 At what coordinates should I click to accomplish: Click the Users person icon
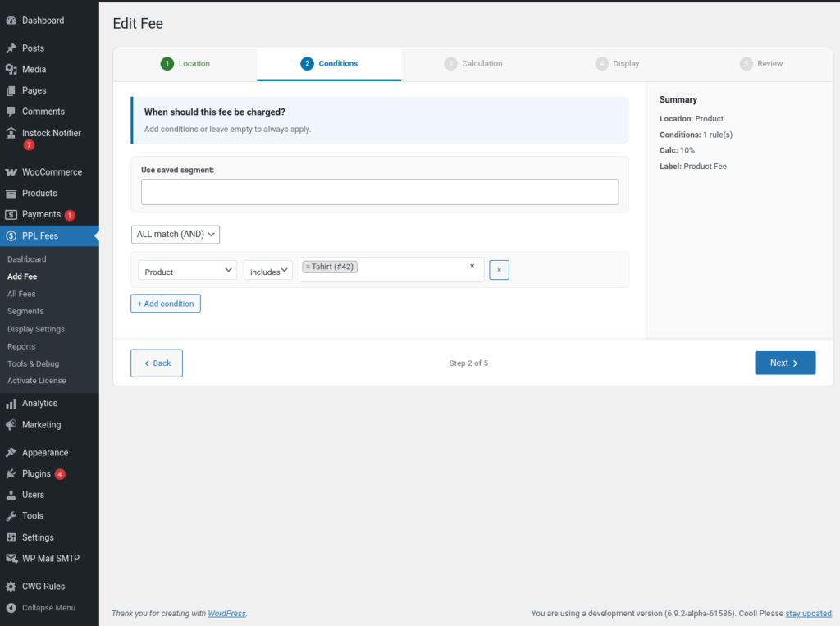11,495
